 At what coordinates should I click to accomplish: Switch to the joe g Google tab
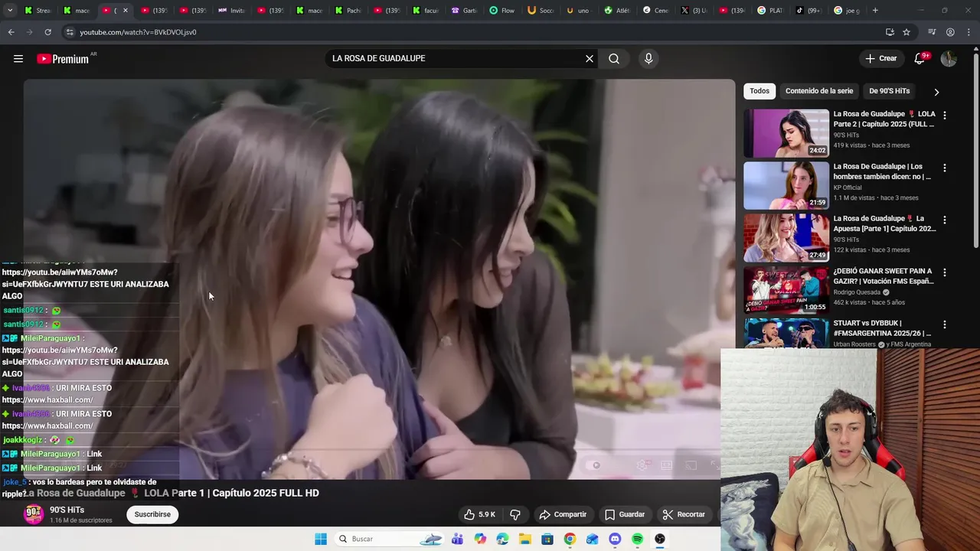click(x=847, y=11)
